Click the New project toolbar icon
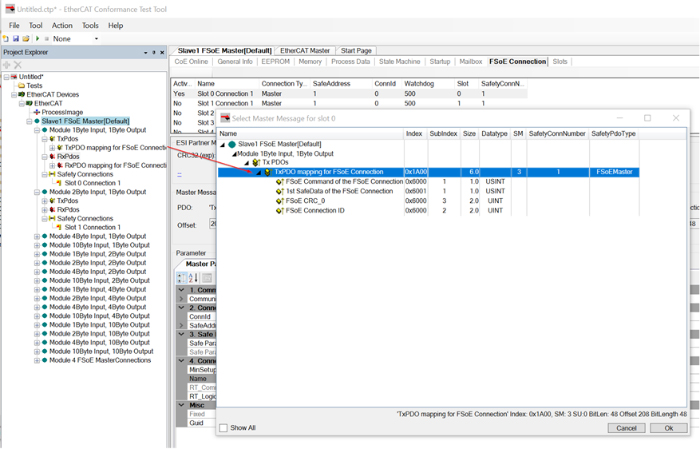700x449 pixels. click(x=6, y=39)
